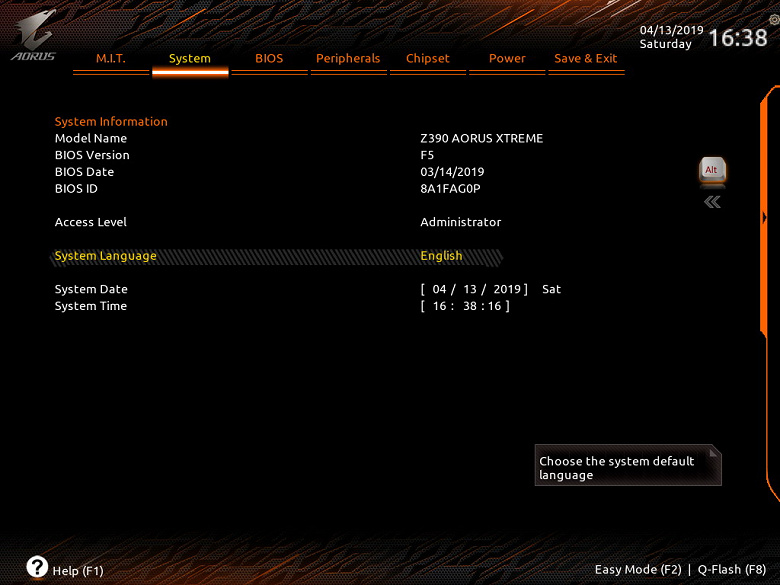
Task: Click the AORUS eagle logo
Action: click(x=33, y=35)
